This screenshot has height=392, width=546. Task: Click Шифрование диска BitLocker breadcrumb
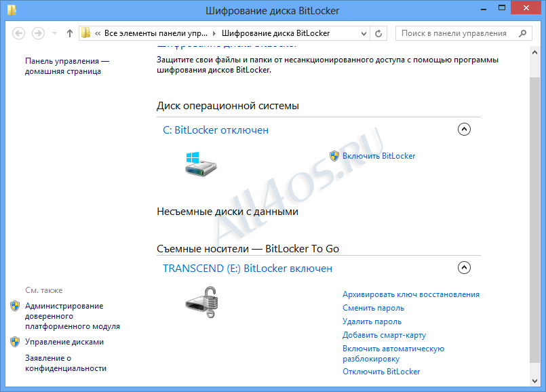pyautogui.click(x=276, y=33)
